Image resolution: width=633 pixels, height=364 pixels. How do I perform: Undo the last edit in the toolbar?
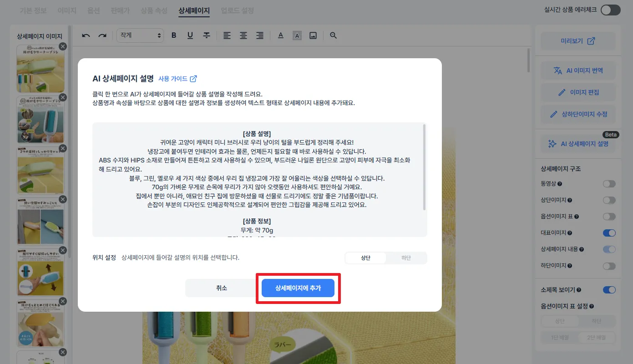[x=86, y=35]
